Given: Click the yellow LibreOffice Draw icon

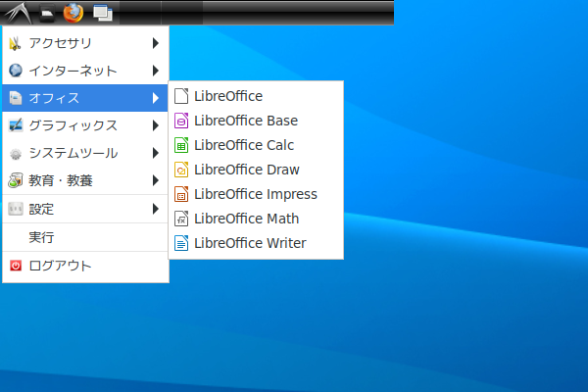Looking at the screenshot, I should [x=181, y=170].
